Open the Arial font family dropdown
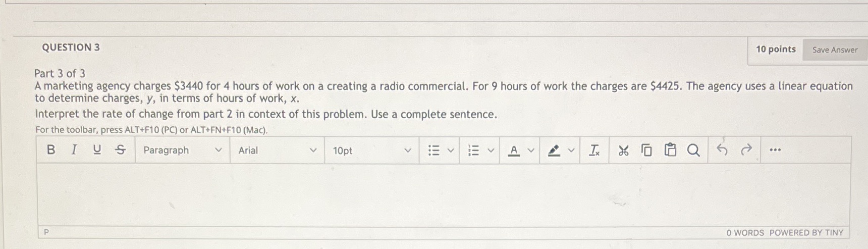 pyautogui.click(x=277, y=150)
